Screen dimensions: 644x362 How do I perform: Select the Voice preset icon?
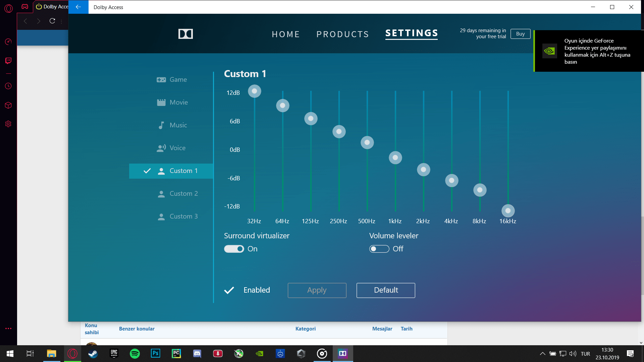coord(161,148)
